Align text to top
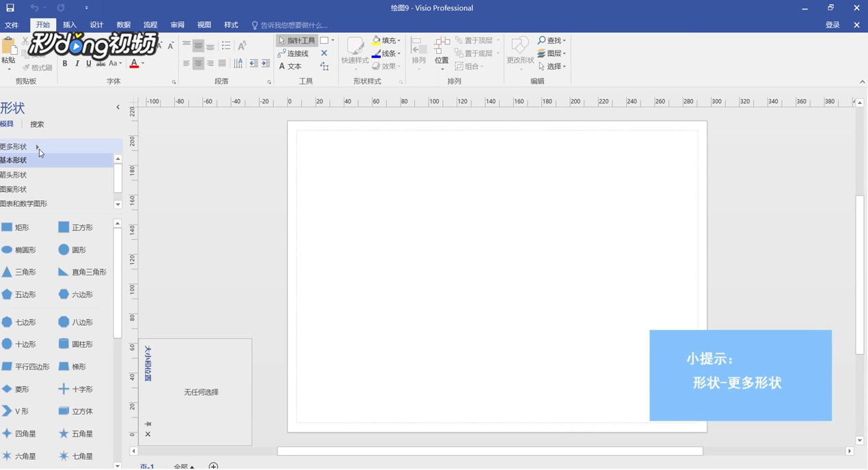868x470 pixels. coord(186,45)
